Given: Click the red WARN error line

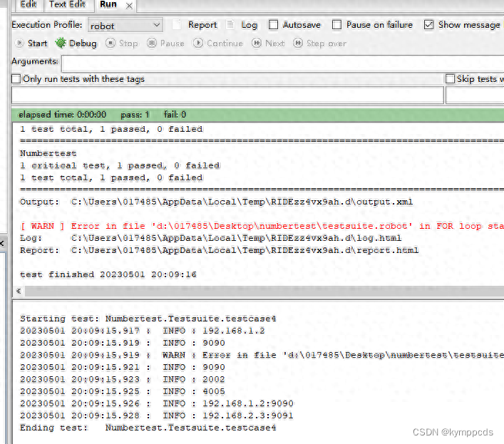Looking at the screenshot, I should [262, 226].
